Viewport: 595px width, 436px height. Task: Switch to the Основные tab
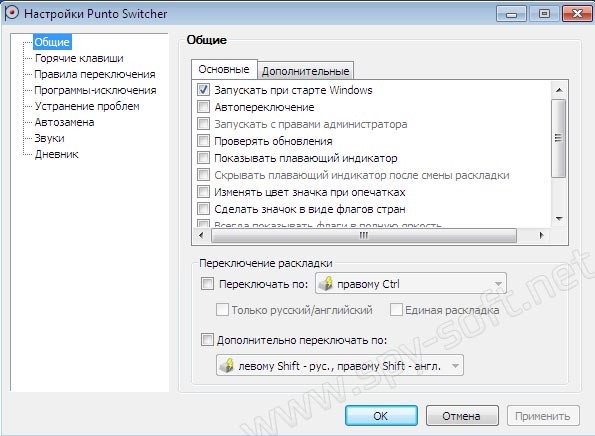coord(224,69)
